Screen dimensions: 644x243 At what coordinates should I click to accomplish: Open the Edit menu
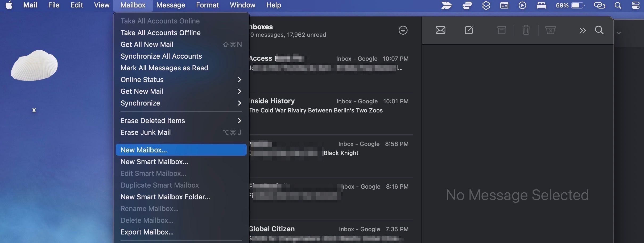coord(77,5)
